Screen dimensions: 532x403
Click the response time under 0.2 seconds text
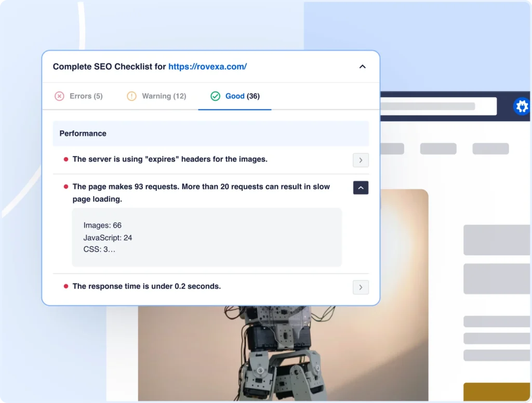(147, 286)
